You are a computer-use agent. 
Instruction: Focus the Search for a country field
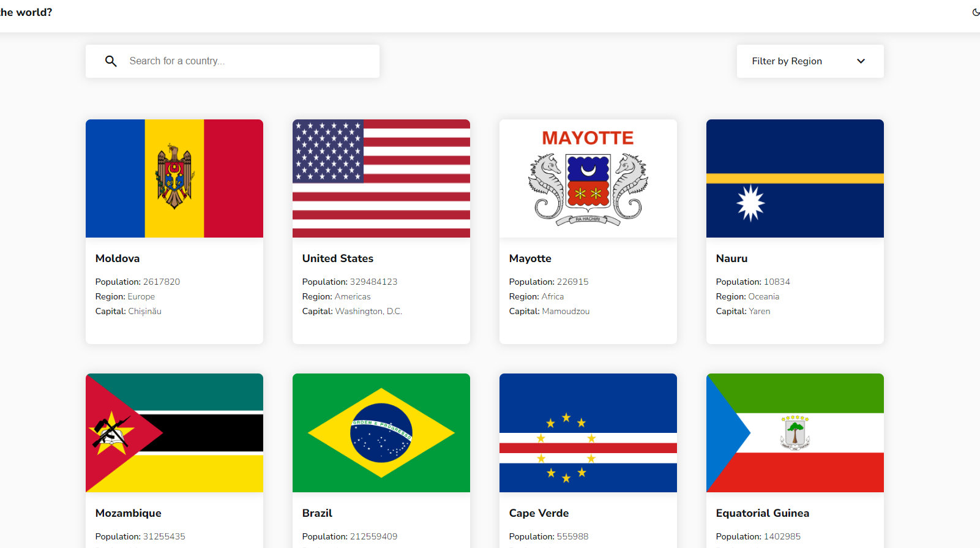tap(233, 61)
